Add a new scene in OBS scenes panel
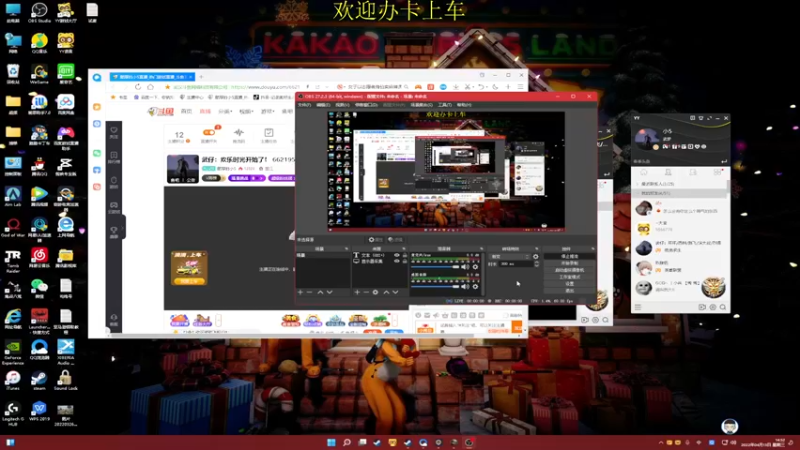Viewport: 800px width, 450px height. tap(301, 292)
